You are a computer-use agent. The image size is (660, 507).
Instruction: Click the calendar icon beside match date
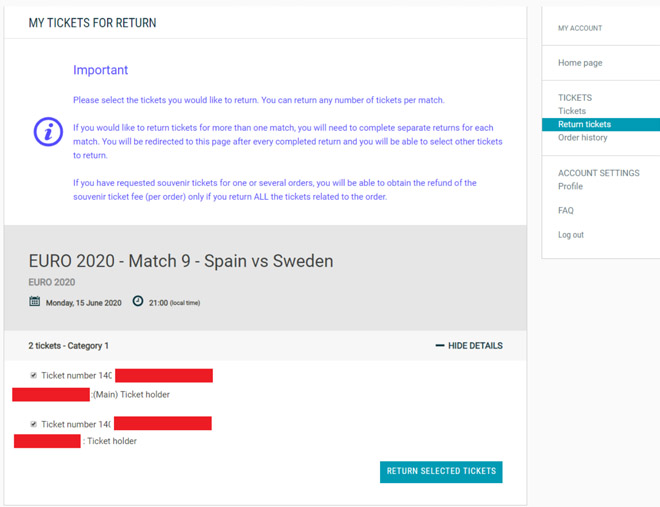coord(35,301)
